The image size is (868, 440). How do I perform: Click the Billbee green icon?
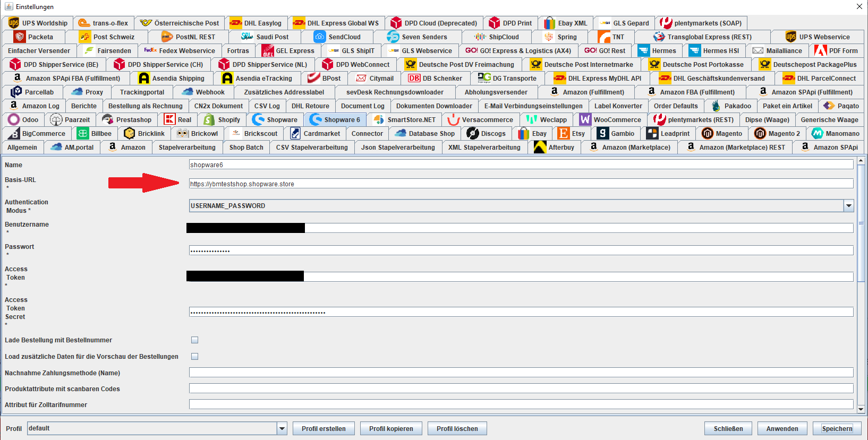[83, 133]
